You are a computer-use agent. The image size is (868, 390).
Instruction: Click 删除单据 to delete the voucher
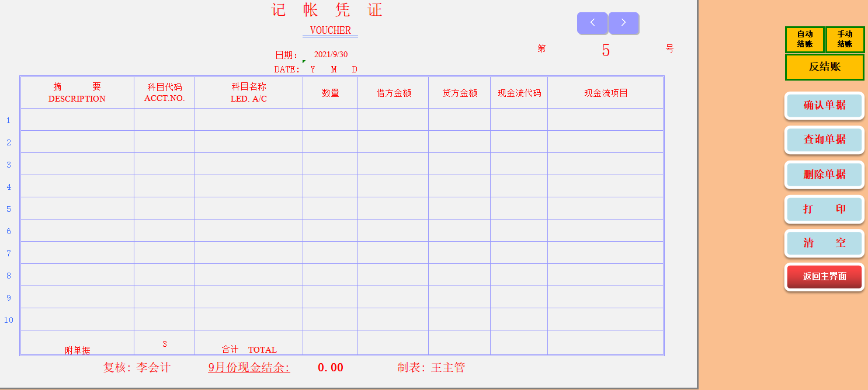[x=824, y=175]
